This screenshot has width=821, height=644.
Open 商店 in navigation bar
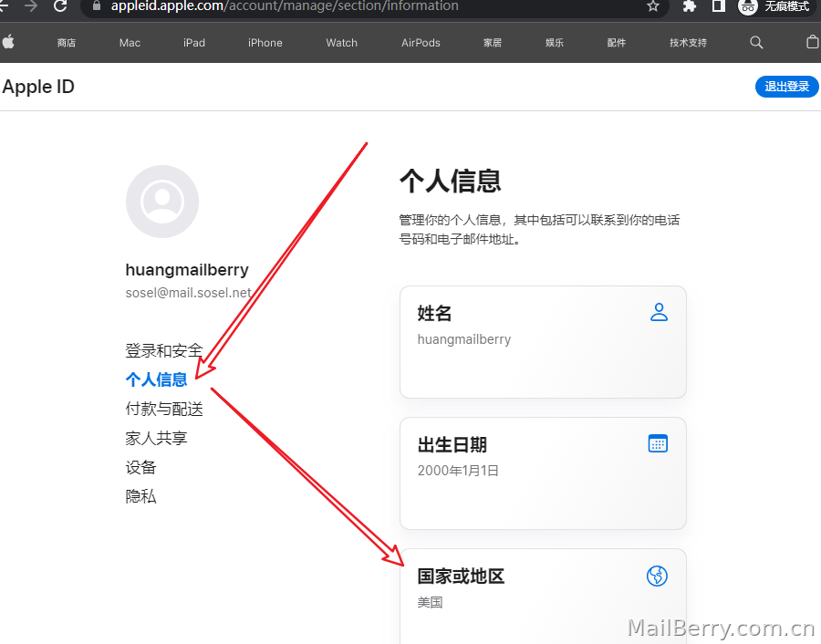(67, 43)
